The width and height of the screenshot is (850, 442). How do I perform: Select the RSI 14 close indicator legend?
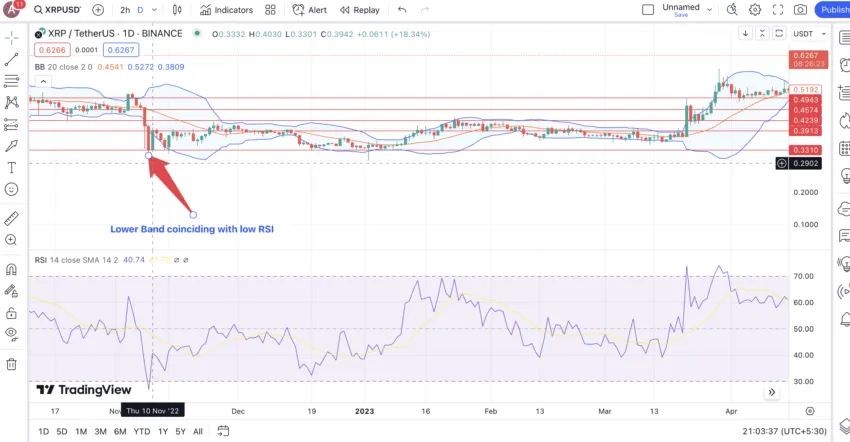pos(76,260)
